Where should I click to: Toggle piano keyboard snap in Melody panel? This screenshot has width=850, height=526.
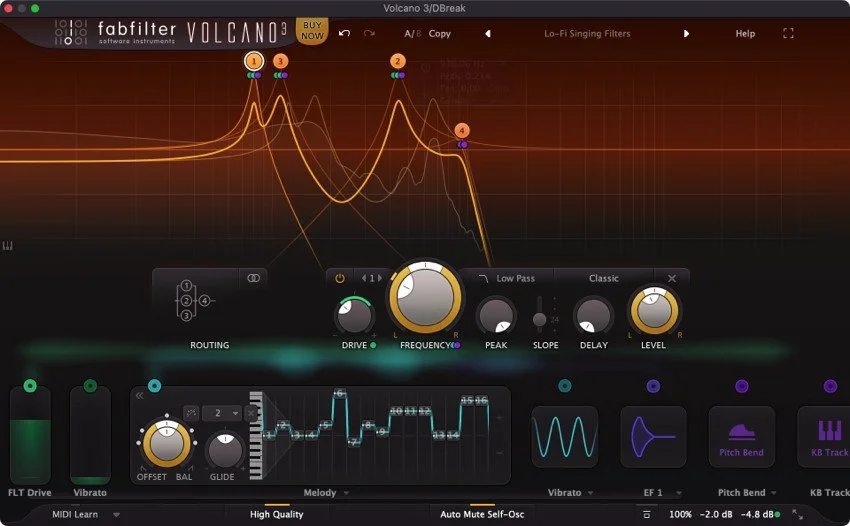256,435
